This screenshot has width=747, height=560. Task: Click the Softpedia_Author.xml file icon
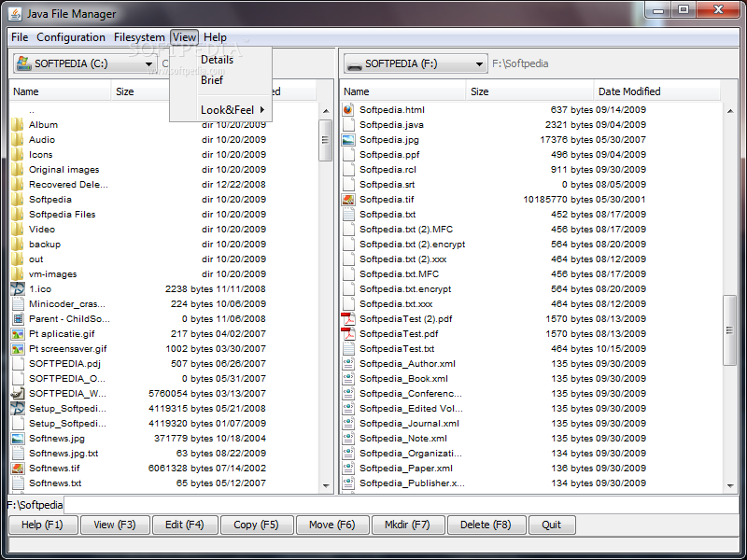point(348,364)
